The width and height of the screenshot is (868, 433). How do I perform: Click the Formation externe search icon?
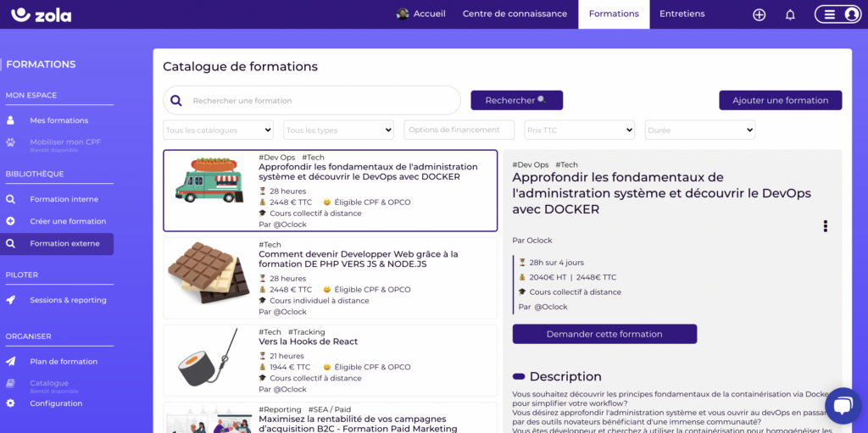tap(10, 244)
